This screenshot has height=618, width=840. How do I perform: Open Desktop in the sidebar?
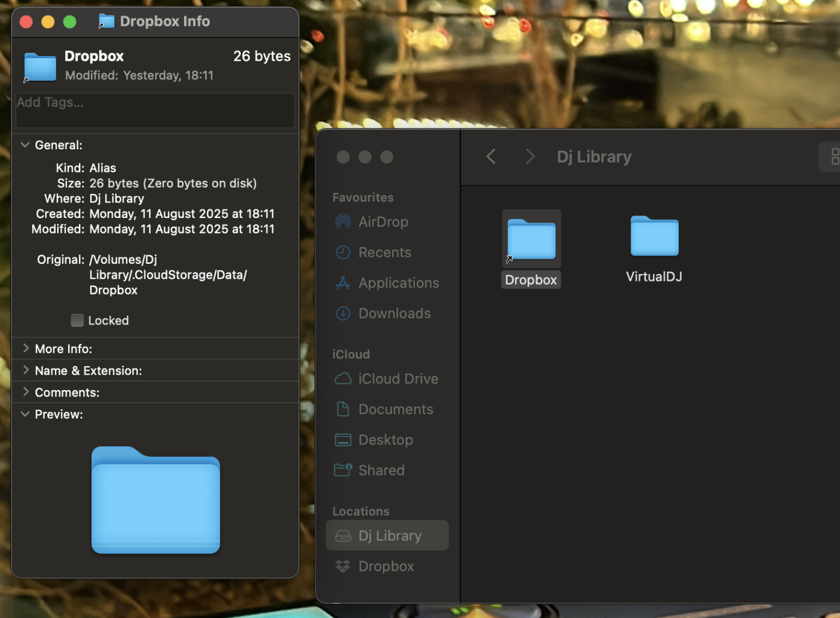point(387,440)
